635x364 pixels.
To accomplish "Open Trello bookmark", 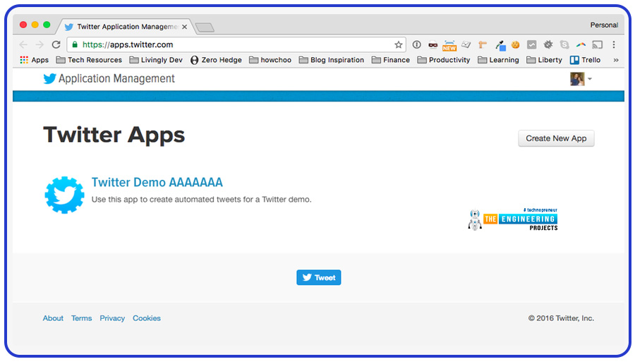I will pos(585,60).
